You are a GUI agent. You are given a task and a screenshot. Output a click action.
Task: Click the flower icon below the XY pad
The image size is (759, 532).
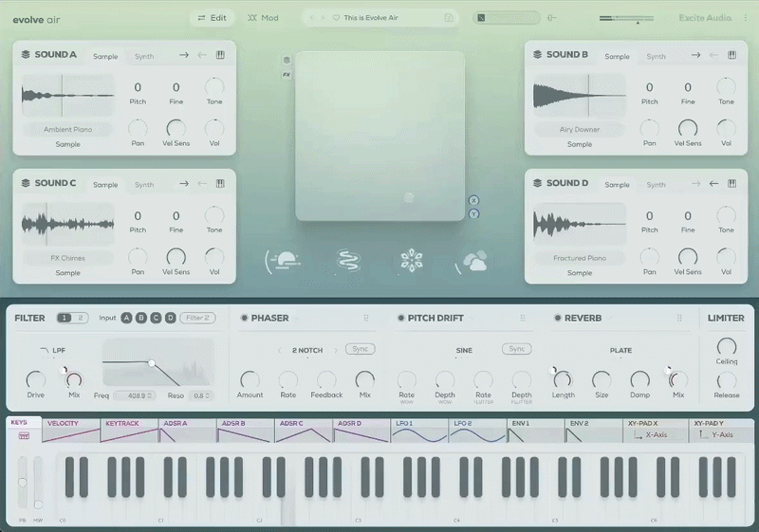pyautogui.click(x=411, y=261)
